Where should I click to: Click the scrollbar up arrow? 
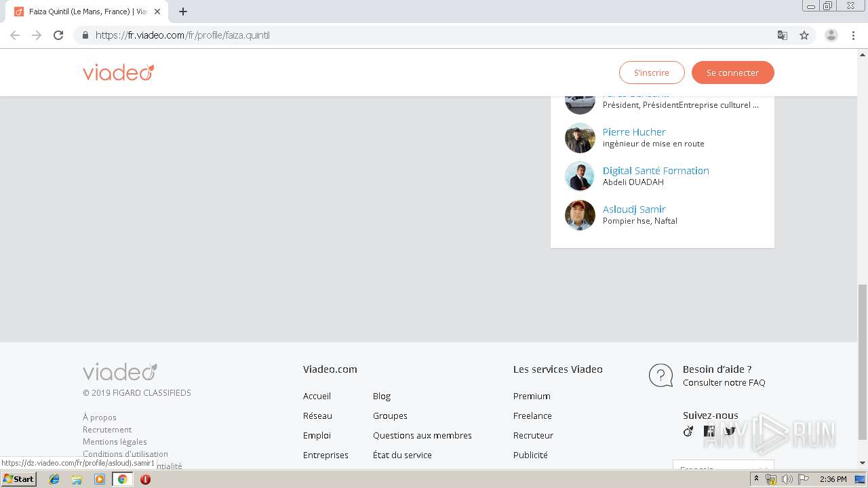tap(863, 54)
